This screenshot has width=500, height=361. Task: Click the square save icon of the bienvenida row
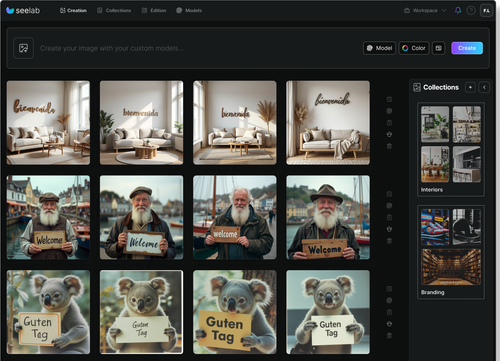coord(389,123)
